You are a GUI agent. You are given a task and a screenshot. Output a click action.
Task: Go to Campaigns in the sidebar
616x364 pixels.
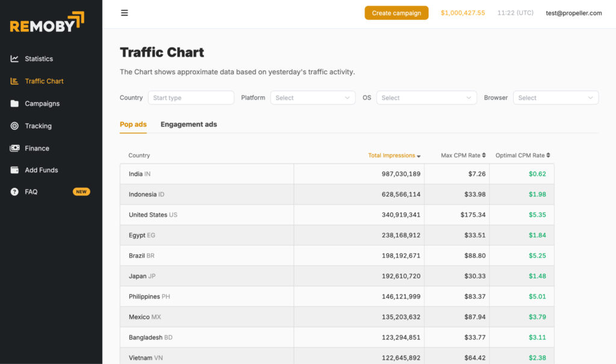pyautogui.click(x=42, y=103)
